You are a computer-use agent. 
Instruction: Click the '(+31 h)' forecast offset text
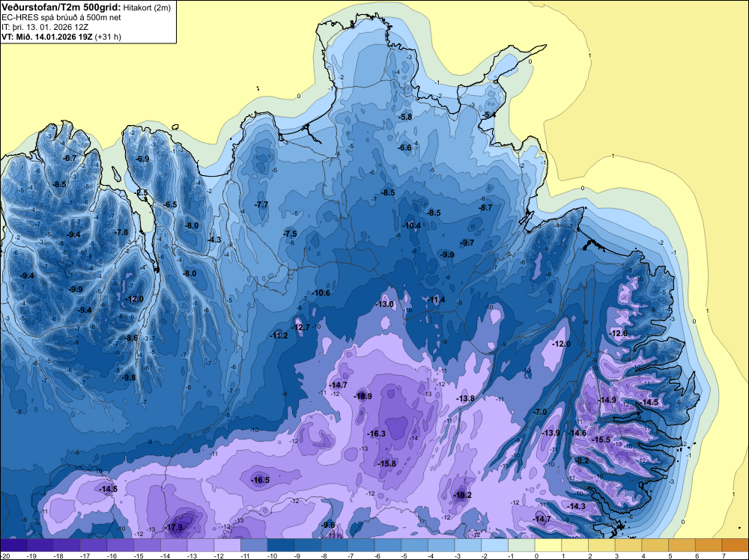click(108, 37)
